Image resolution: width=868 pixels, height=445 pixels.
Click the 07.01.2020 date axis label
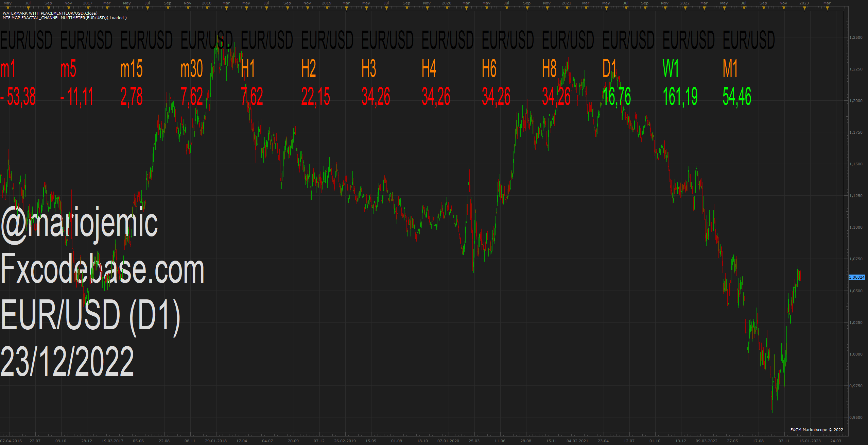pyautogui.click(x=448, y=441)
